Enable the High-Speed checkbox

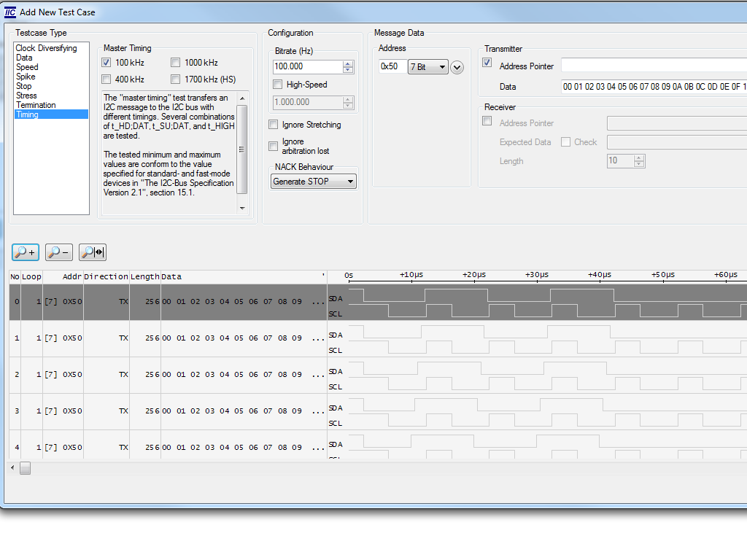click(x=277, y=85)
